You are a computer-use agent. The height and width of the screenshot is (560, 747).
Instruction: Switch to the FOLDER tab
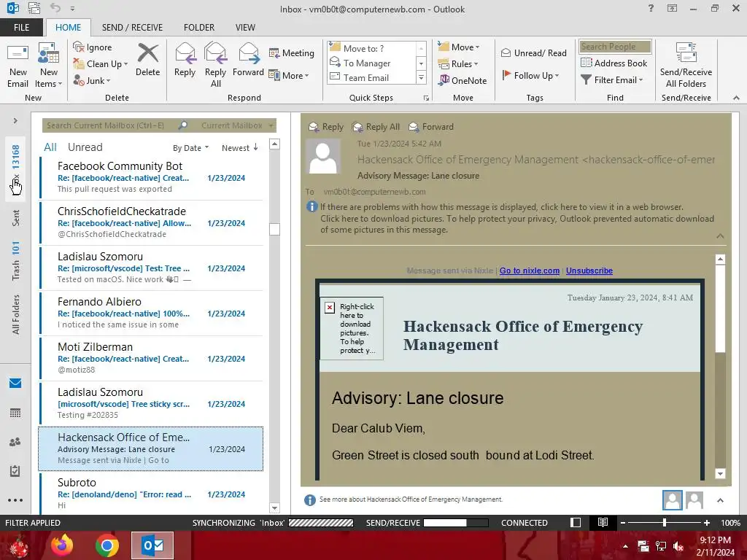click(199, 28)
